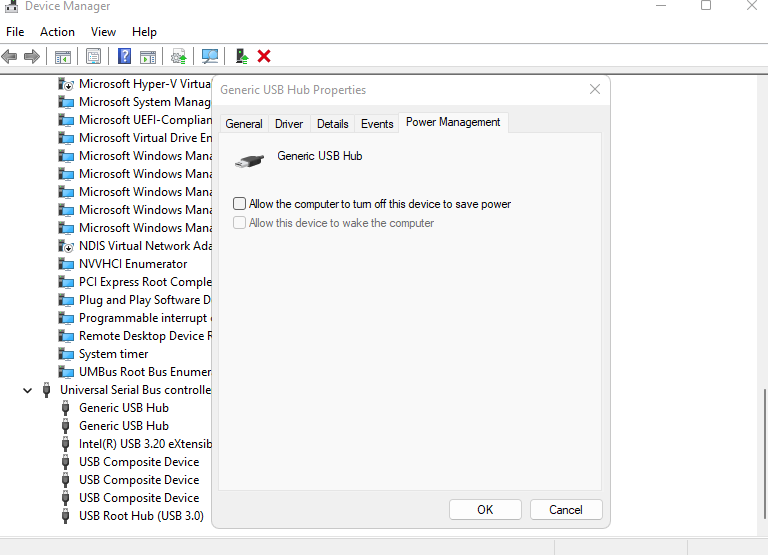Open the Properties toolbar icon
The width and height of the screenshot is (768, 555).
93,57
